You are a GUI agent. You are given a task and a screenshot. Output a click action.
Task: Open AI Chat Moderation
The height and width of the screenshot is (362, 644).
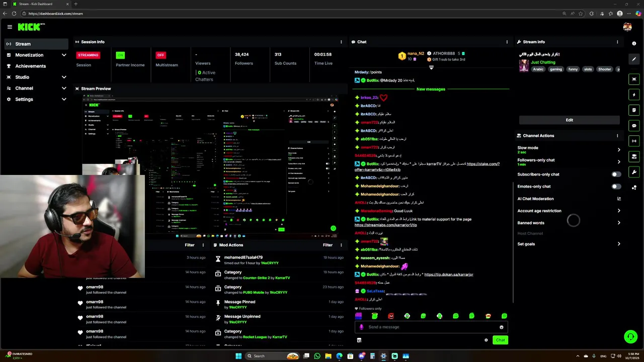coord(569,199)
